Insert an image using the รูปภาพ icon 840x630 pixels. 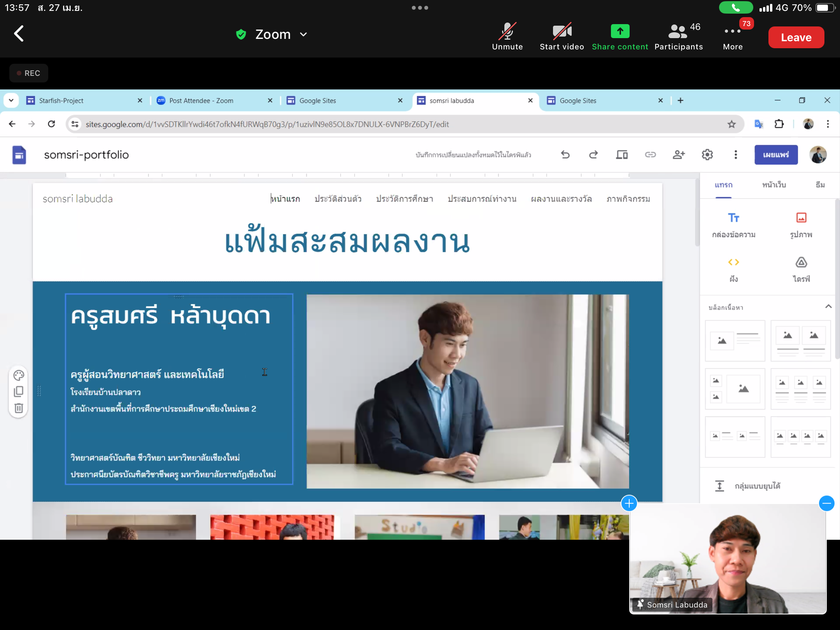[x=802, y=224]
